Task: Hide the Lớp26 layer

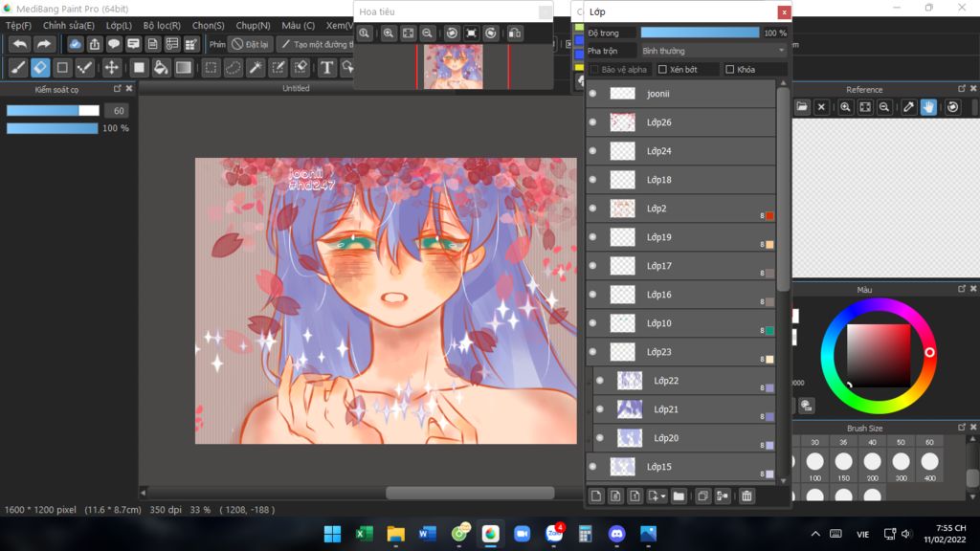Action: (592, 122)
